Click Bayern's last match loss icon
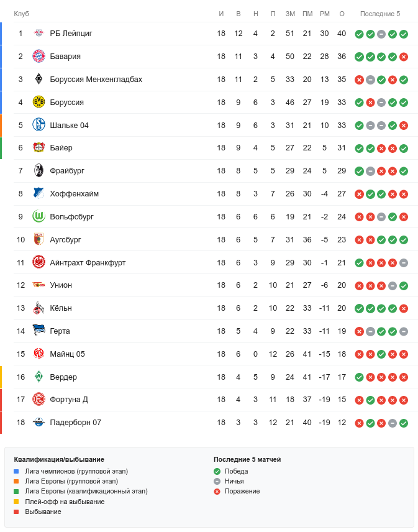418x532 pixels. click(x=404, y=57)
